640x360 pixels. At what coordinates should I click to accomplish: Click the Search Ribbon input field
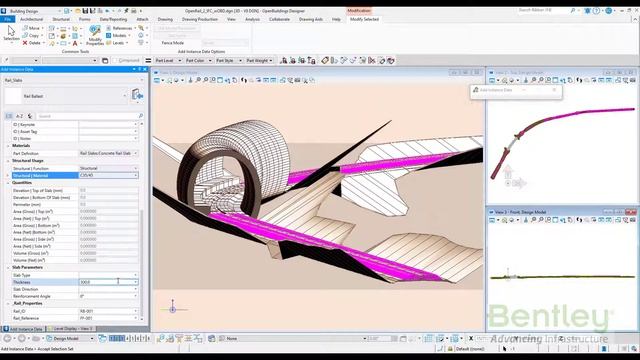click(543, 10)
